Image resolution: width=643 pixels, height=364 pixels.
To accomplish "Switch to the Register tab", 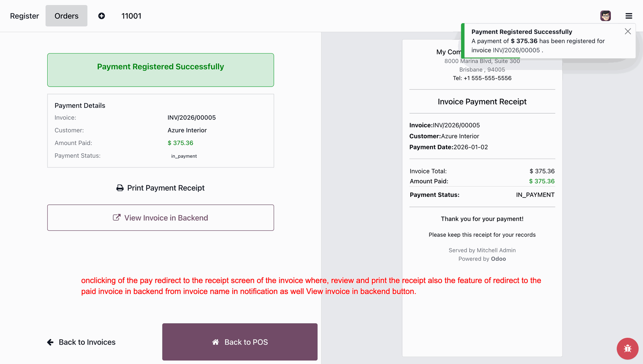I will point(24,16).
